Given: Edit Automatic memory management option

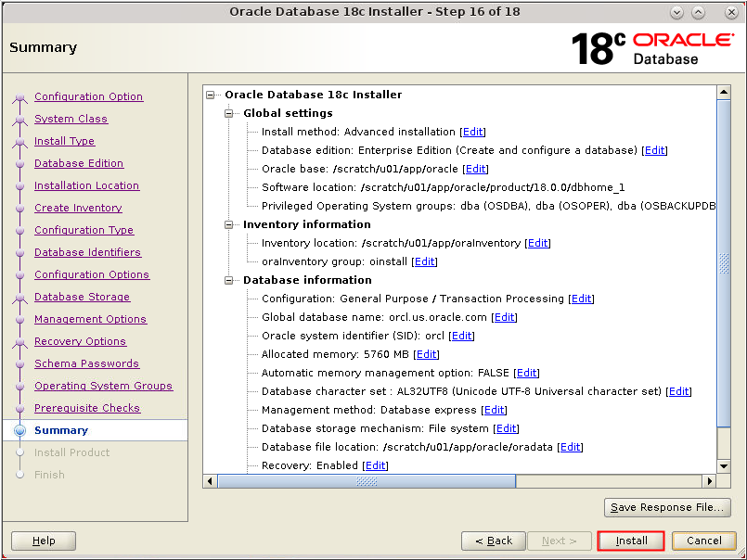Looking at the screenshot, I should 526,374.
